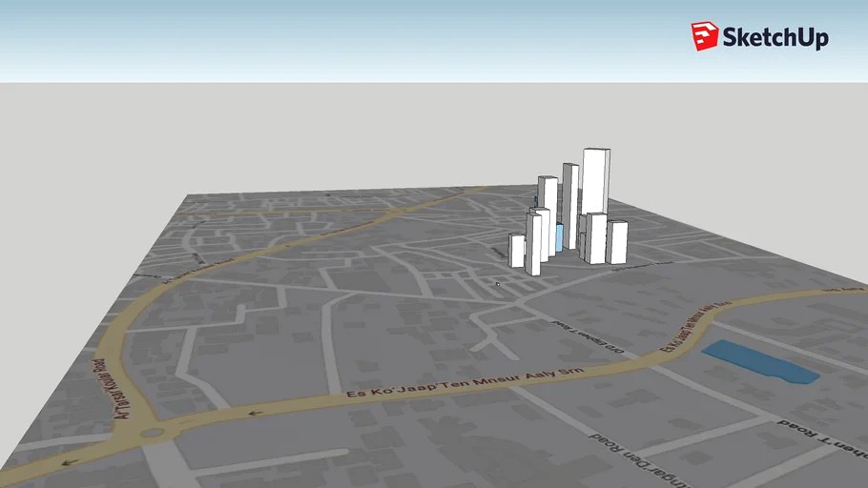Select the thin middle tower
Image resolution: width=868 pixels, height=488 pixels.
point(570,206)
